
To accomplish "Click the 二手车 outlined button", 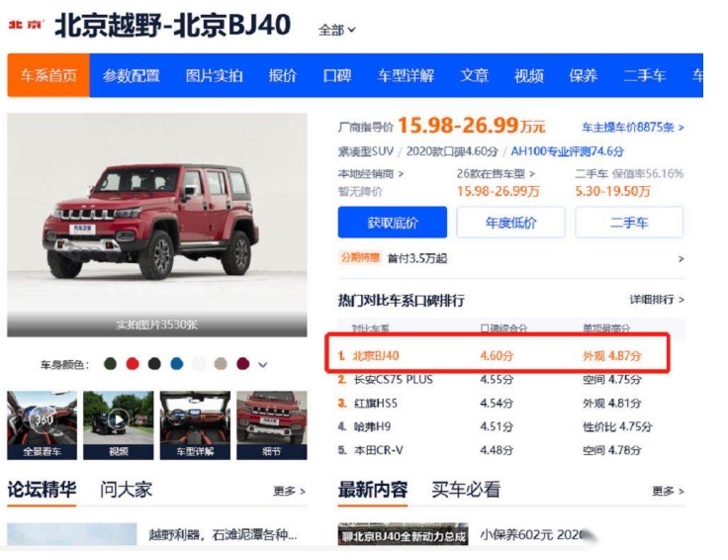I will [x=629, y=223].
